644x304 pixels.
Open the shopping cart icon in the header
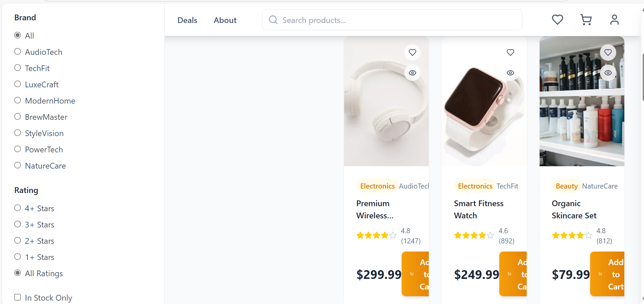click(586, 20)
